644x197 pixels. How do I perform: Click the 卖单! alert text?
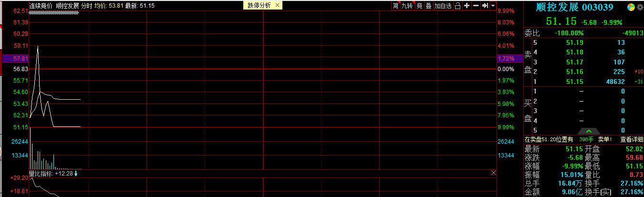605,140
